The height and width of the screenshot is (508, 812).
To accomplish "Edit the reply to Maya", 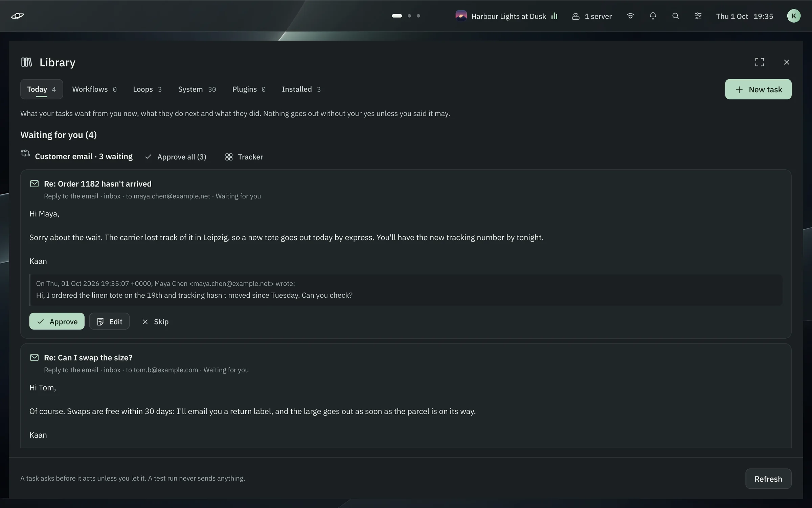I will coord(109,321).
